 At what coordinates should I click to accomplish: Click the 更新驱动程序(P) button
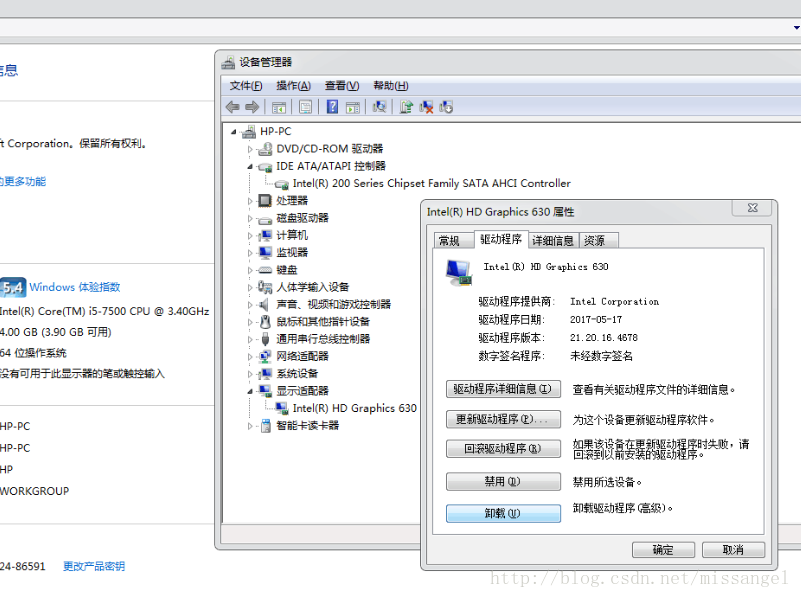503,419
